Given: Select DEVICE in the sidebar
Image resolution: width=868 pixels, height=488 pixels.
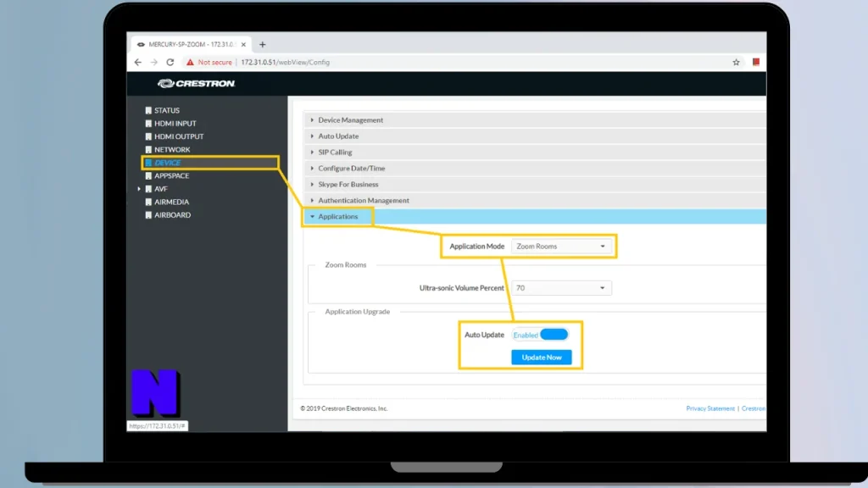Looking at the screenshot, I should tap(167, 163).
